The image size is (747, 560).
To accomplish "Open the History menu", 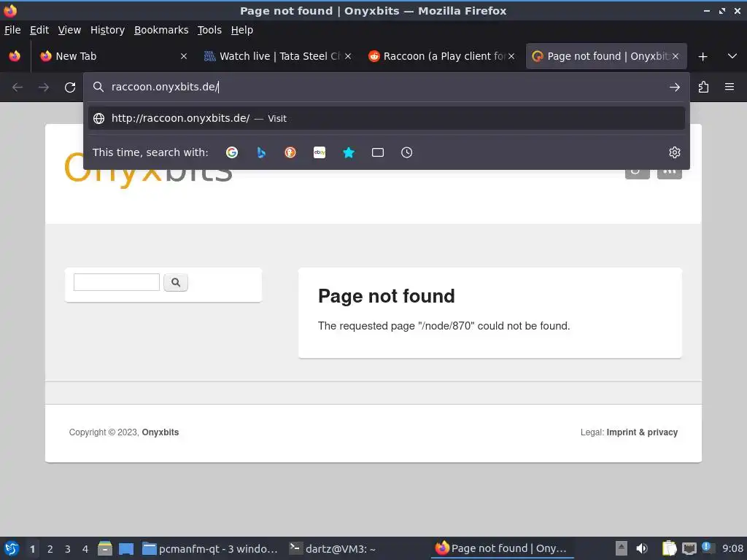I will (x=108, y=30).
